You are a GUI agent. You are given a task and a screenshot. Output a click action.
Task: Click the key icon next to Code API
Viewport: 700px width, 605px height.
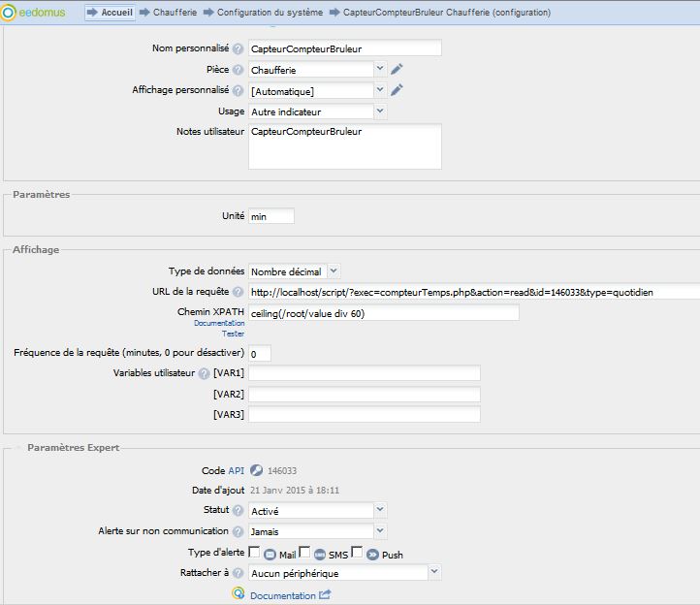[x=256, y=471]
